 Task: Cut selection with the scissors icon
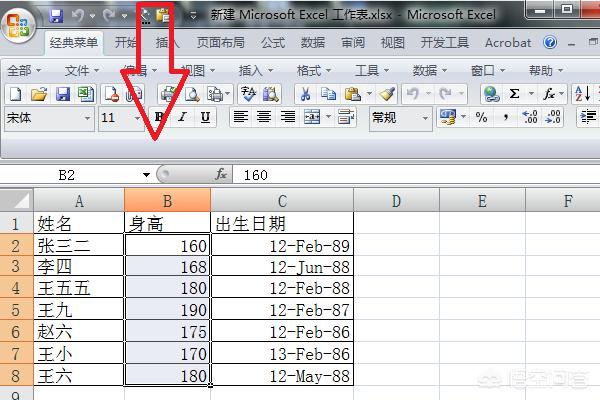pyautogui.click(x=305, y=94)
